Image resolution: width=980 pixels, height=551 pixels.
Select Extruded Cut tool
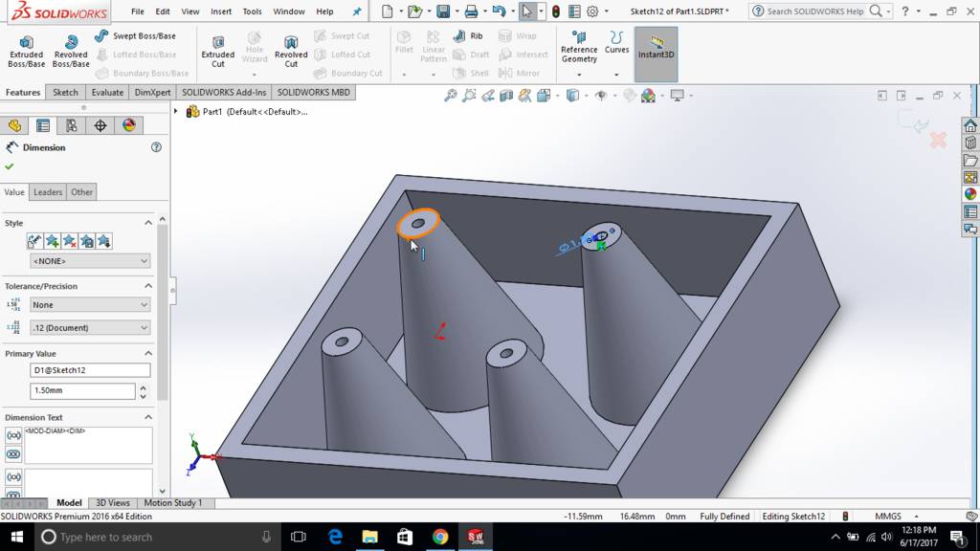217,52
